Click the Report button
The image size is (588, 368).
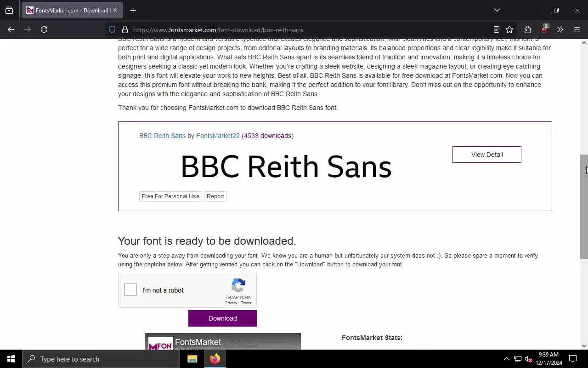tap(215, 196)
